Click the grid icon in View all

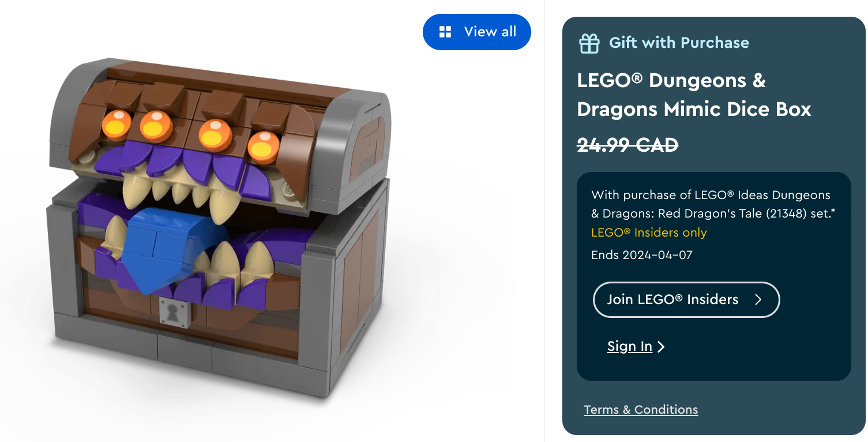click(x=445, y=32)
